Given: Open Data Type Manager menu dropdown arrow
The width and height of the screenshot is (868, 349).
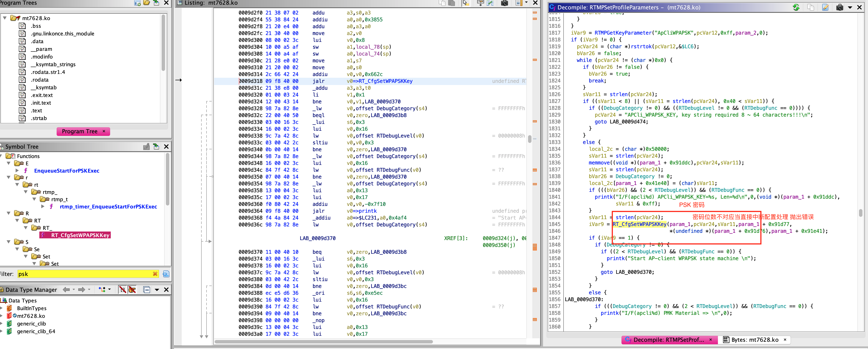Looking at the screenshot, I should [157, 289].
